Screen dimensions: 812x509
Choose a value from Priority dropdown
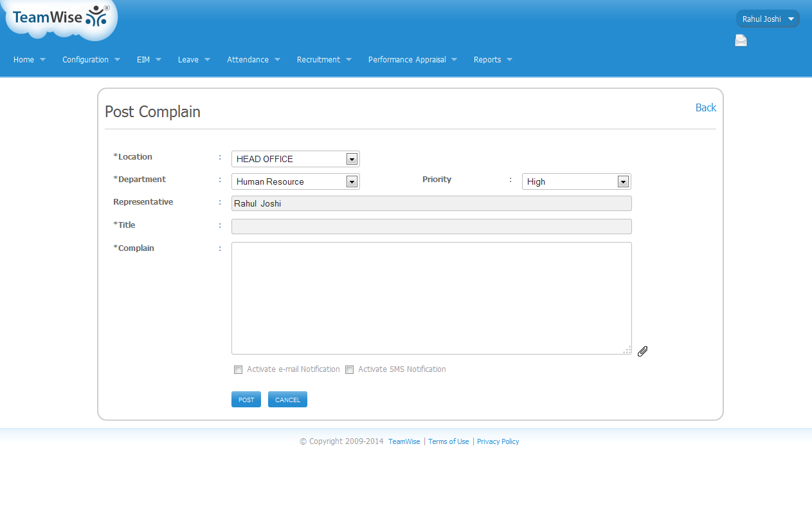pos(576,181)
